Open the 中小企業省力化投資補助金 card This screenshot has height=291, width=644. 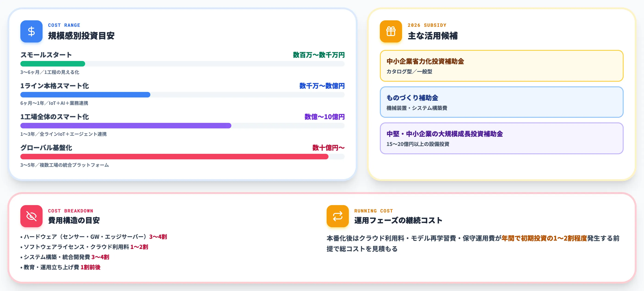(502, 66)
